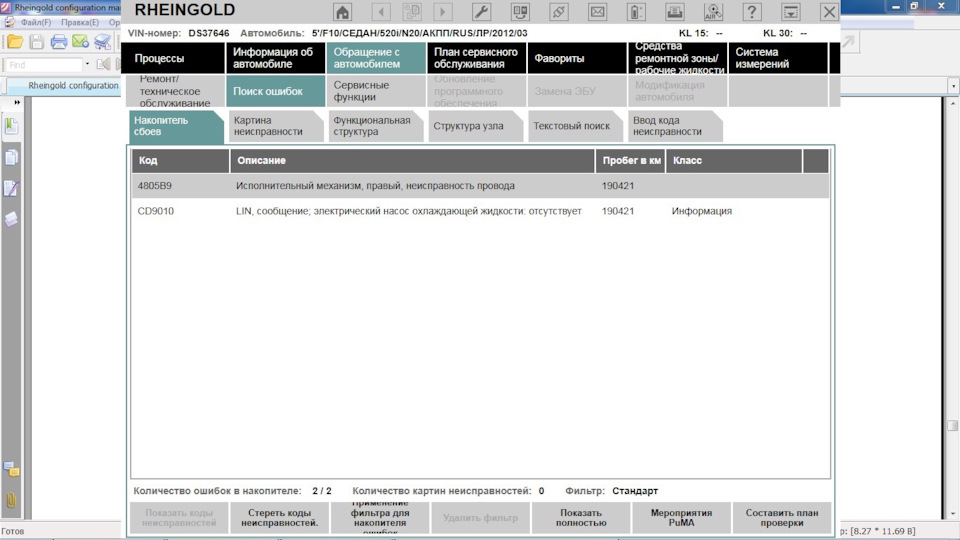Viewport: 960px width, 540px height.
Task: Click the connection plug icon in header
Action: tap(559, 12)
